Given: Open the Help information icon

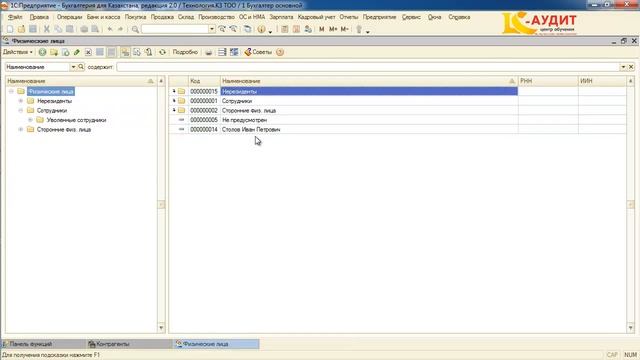Looking at the screenshot, I should pos(261,29).
